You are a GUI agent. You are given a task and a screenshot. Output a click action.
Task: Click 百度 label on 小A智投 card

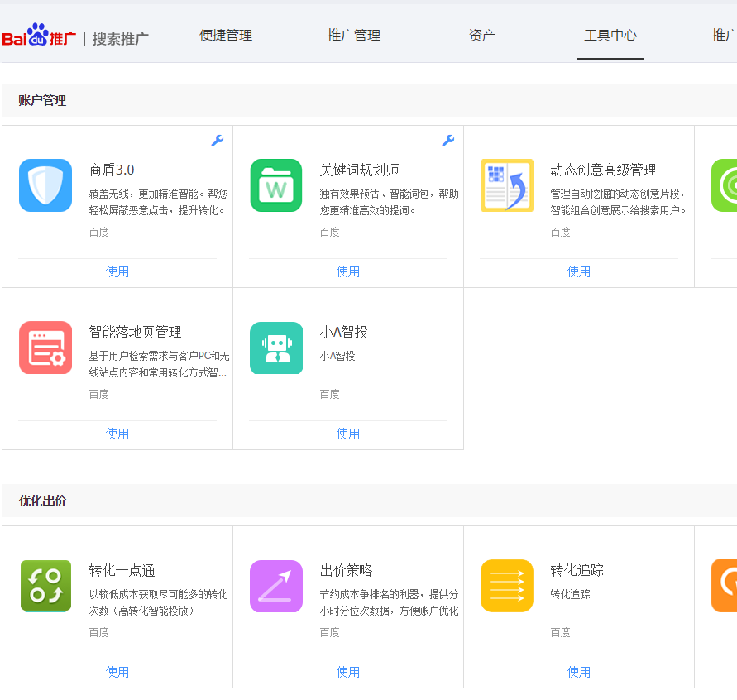coord(329,395)
